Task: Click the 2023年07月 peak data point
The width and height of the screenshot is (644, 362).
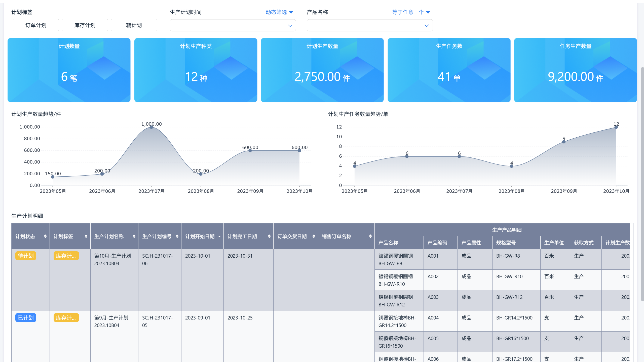Action: coord(151,127)
